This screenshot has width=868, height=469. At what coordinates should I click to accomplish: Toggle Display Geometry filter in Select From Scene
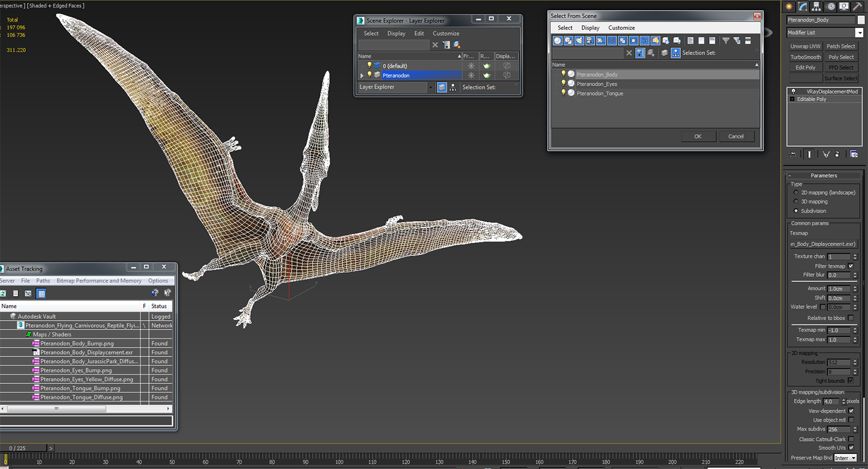coord(557,40)
